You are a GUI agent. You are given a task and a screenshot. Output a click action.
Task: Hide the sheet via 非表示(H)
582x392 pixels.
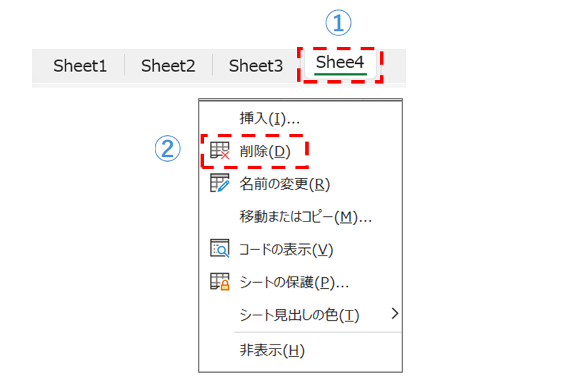point(272,351)
